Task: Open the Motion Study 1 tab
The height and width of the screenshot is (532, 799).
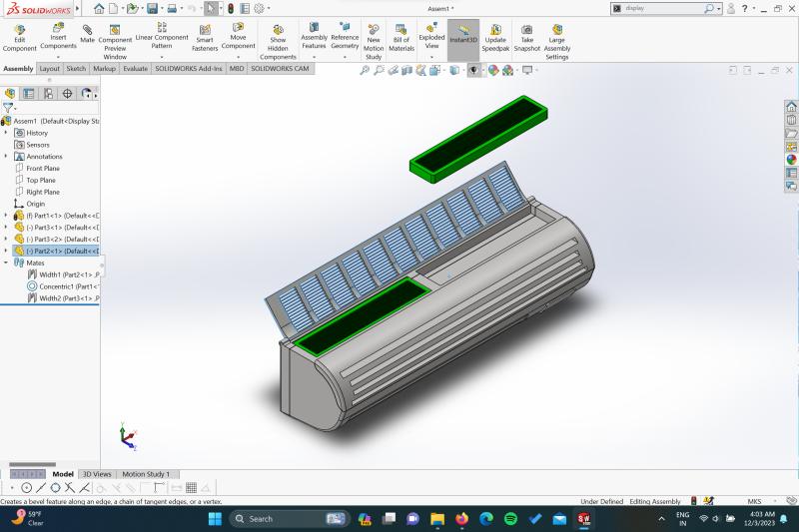Action: tap(146, 474)
